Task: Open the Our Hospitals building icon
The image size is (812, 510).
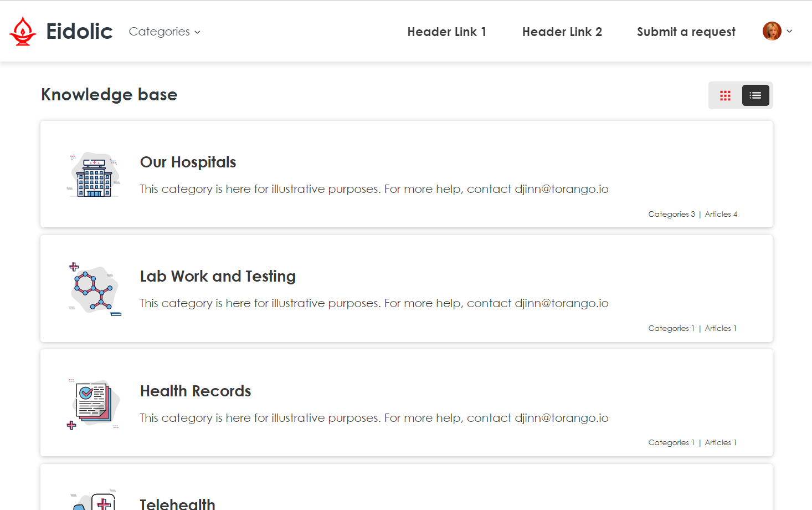Action: click(94, 175)
